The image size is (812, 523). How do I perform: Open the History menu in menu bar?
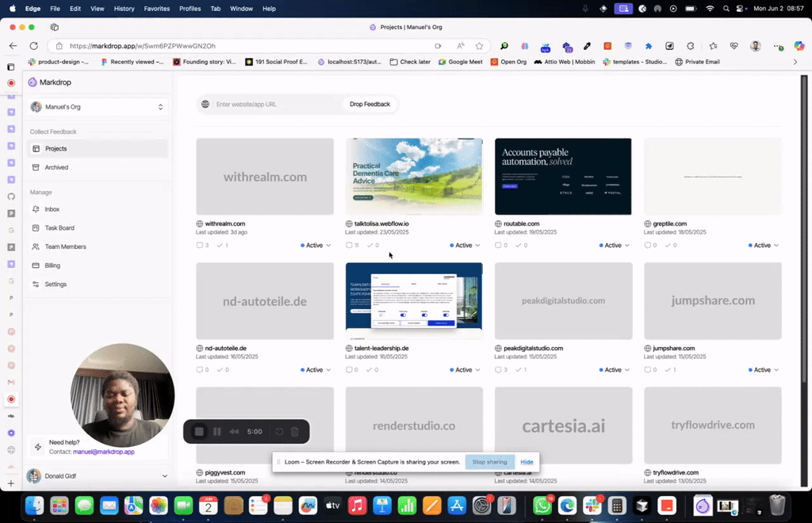[x=124, y=8]
